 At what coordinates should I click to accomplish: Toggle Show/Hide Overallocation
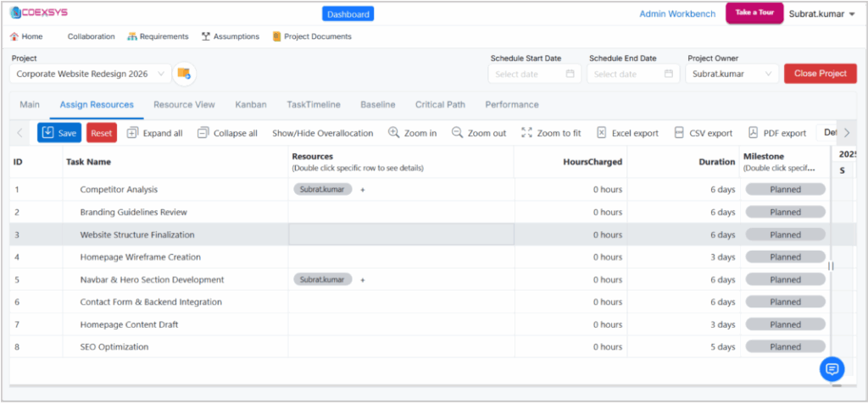(322, 133)
